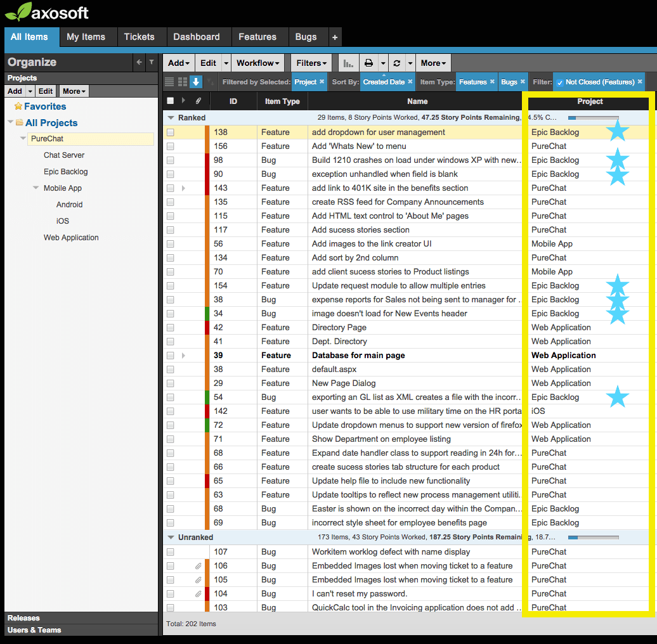Click the header expand arrow column icon

(x=183, y=101)
